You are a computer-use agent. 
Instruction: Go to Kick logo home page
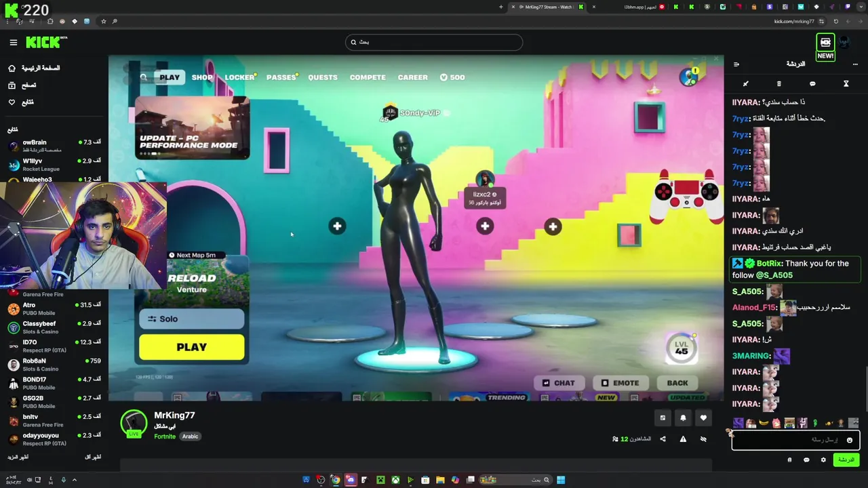[46, 42]
